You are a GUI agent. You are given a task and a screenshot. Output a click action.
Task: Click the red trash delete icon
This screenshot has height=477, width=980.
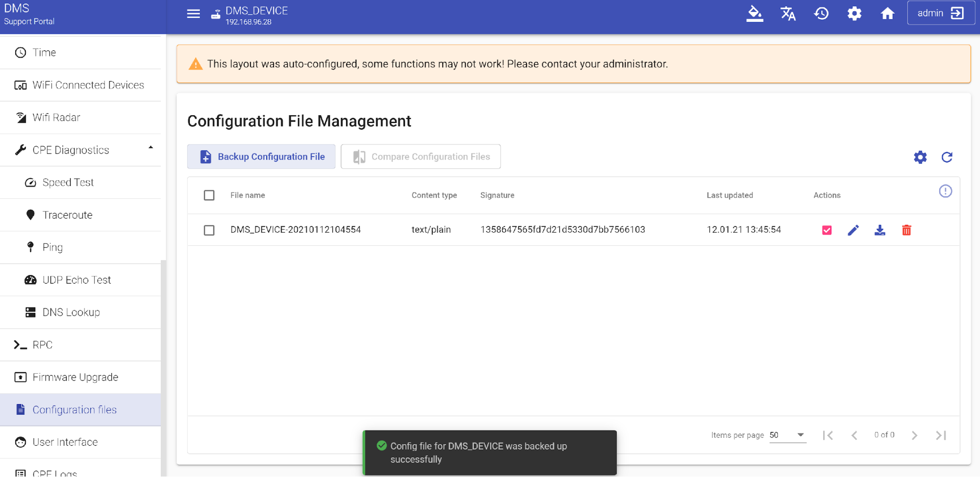tap(906, 230)
